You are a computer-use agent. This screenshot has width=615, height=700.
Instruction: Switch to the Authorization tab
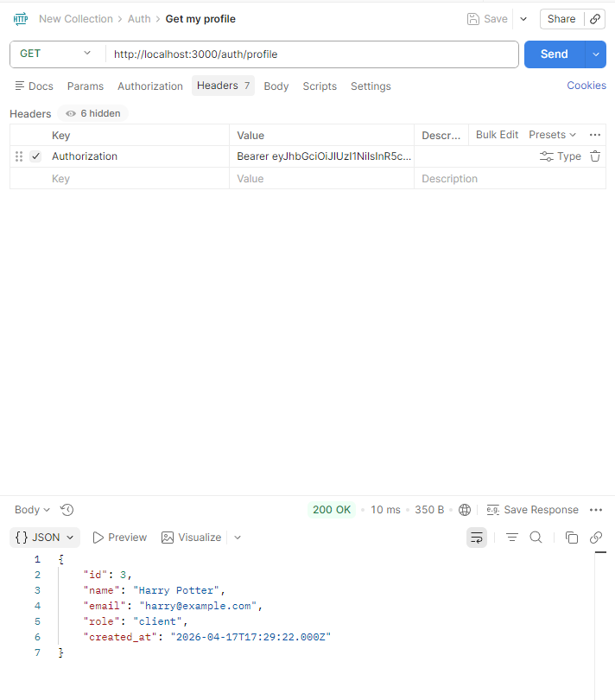pos(150,86)
